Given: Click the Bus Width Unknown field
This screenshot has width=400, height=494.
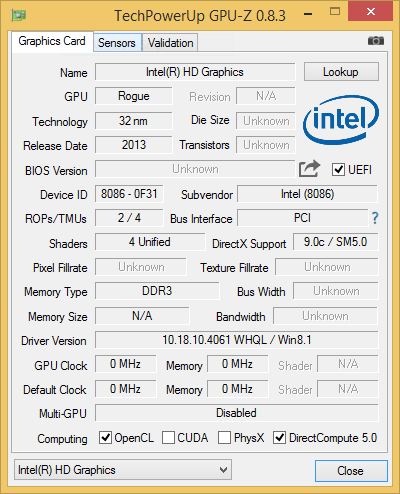Looking at the screenshot, I should point(336,291).
